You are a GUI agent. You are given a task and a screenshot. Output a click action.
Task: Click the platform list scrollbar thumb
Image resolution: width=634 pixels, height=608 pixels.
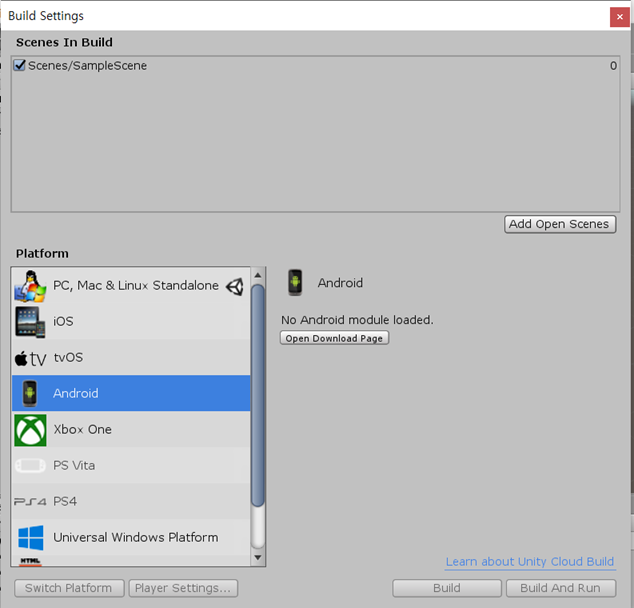click(x=258, y=395)
